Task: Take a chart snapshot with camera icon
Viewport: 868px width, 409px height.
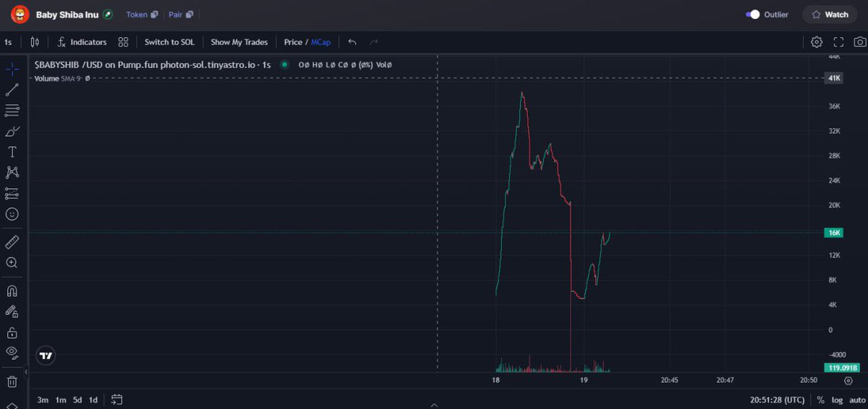Action: pos(860,42)
